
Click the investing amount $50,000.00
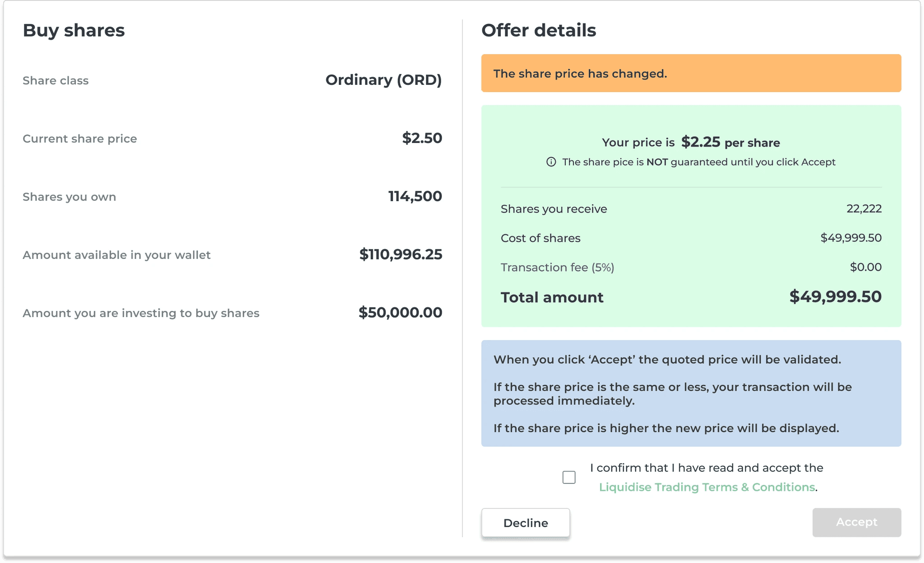400,313
